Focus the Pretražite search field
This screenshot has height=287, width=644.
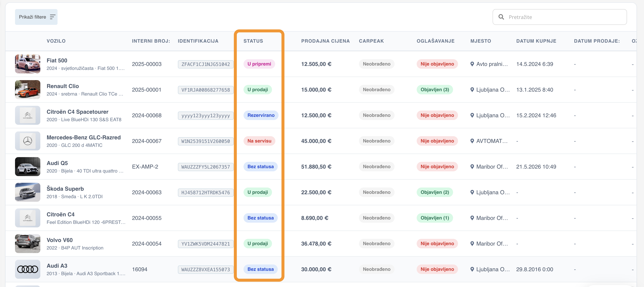[x=560, y=17]
